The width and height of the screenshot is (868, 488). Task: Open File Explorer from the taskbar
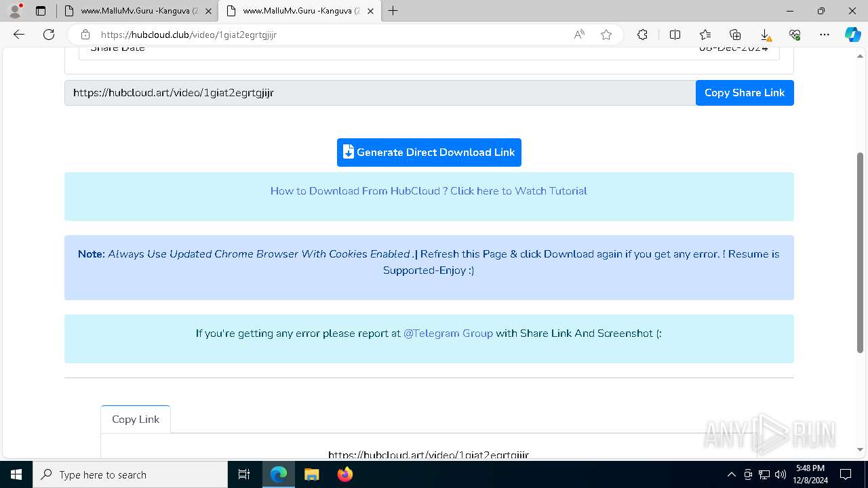pyautogui.click(x=311, y=474)
